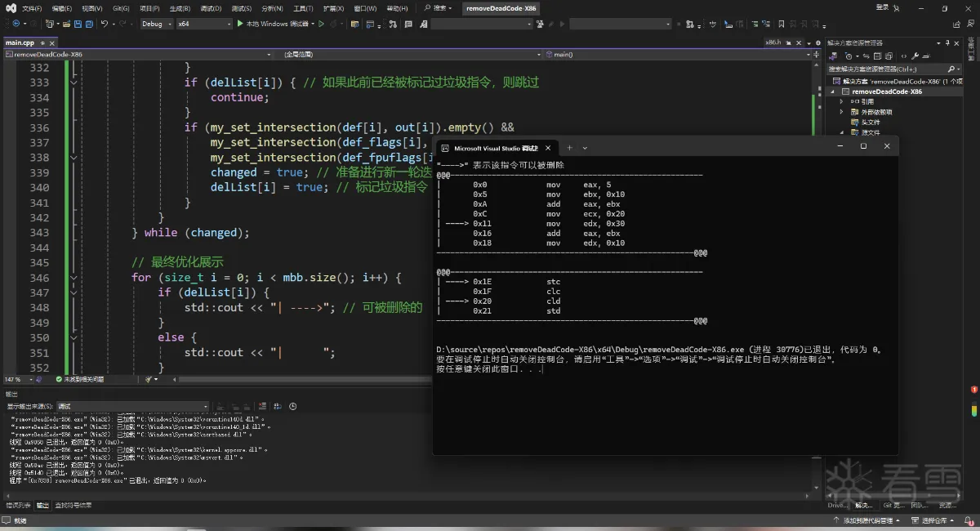Open the 帮助(H) menu
Screen dimensions: 980x531
click(397, 8)
